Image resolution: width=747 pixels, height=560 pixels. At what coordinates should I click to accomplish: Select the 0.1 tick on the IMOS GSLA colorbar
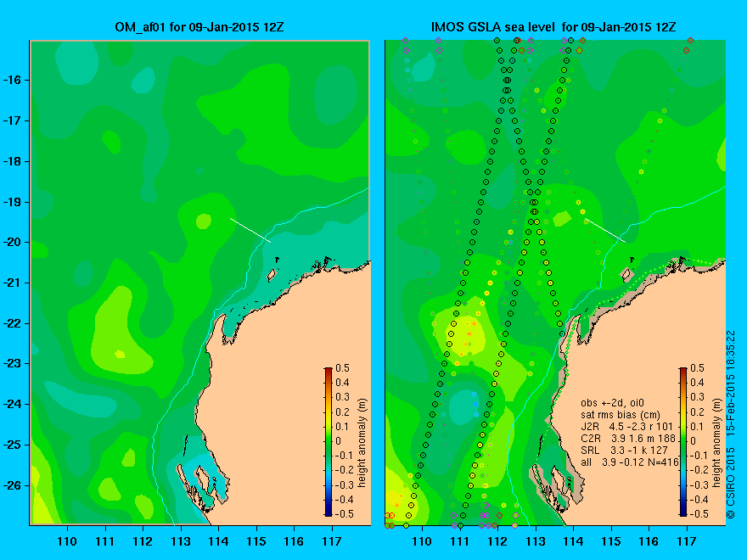698,426
